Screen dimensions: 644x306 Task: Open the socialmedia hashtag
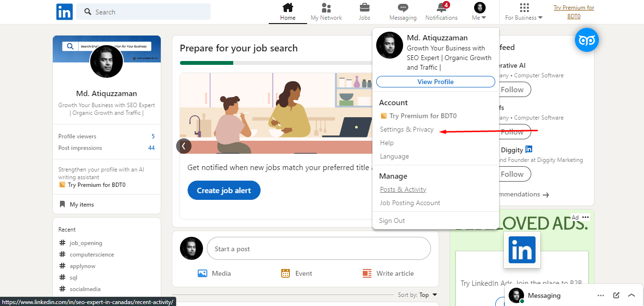coord(85,289)
